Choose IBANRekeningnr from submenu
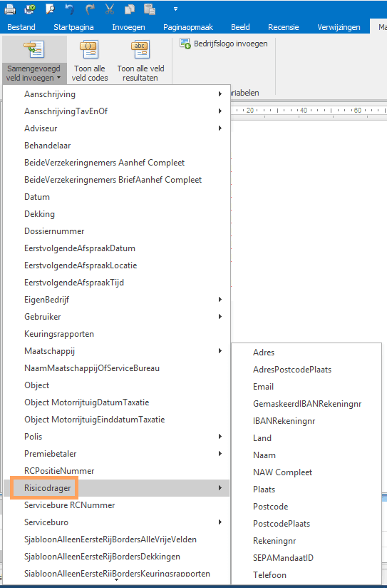 tap(306, 421)
